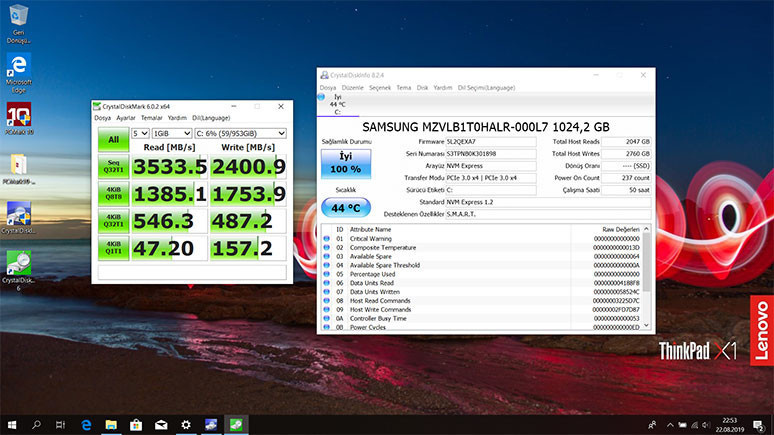Open test size dropdown showing 1GiB
Screen dimensions: 774x435
click(x=172, y=133)
